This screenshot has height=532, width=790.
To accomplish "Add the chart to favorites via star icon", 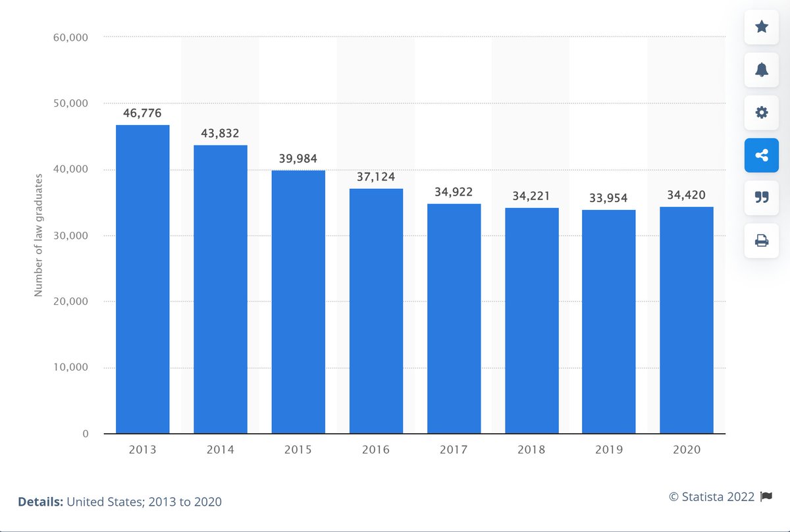I will (x=761, y=27).
